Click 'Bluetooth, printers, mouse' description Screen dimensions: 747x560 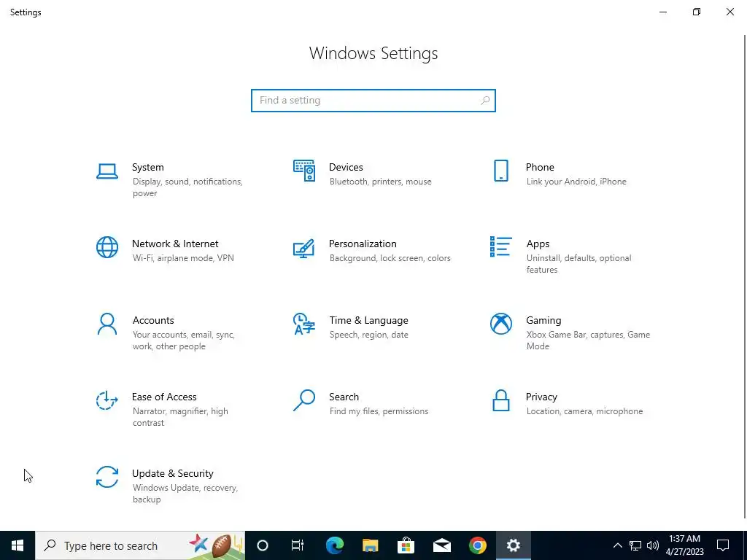coord(381,182)
